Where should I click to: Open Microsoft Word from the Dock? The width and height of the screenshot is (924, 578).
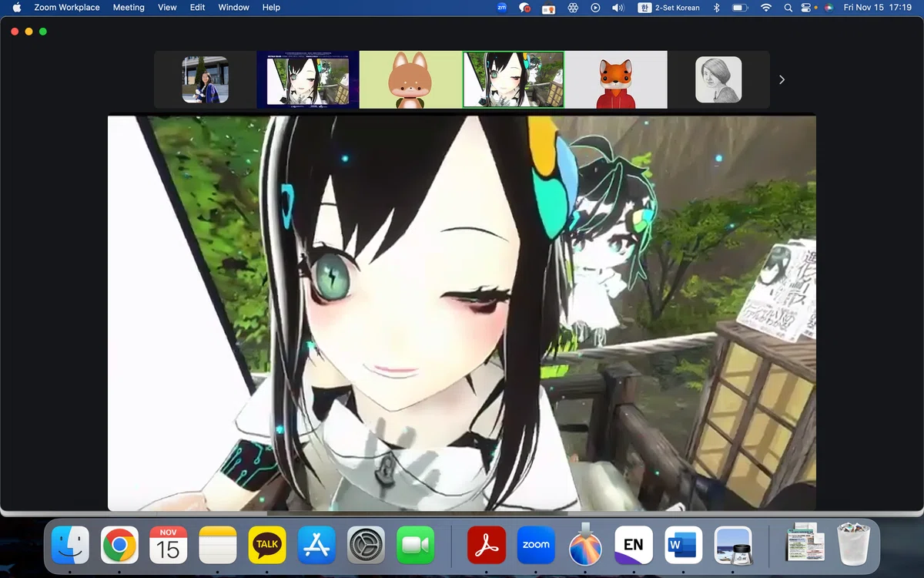click(x=684, y=546)
